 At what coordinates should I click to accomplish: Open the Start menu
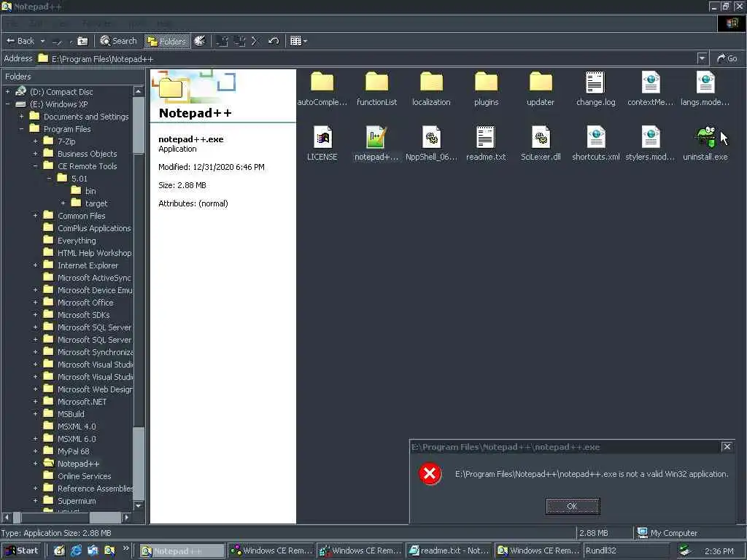tap(21, 551)
